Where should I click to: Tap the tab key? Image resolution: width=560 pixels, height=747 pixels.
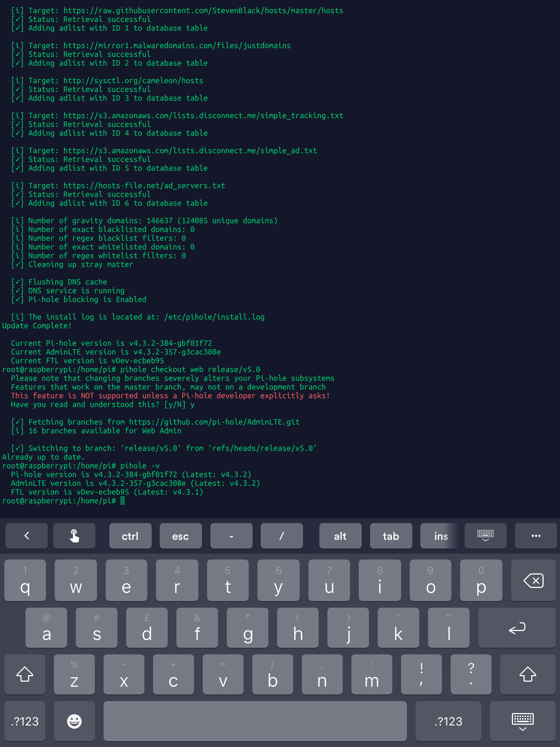(391, 536)
